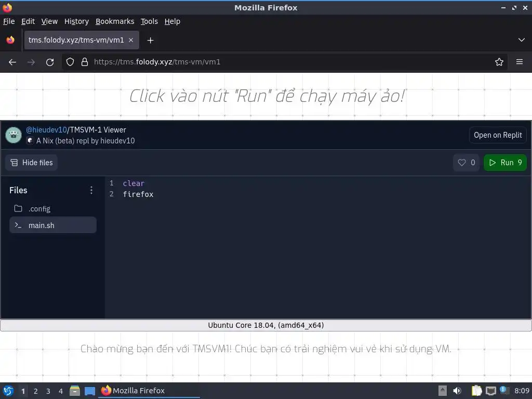Select the tms.folody.xyz/tms-vm/vm1 tab

(82, 40)
